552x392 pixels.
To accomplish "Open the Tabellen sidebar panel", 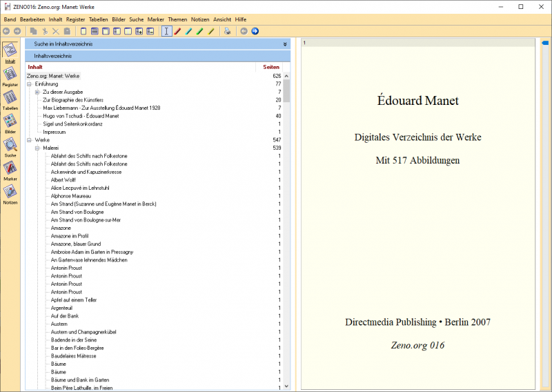I will 10,98.
